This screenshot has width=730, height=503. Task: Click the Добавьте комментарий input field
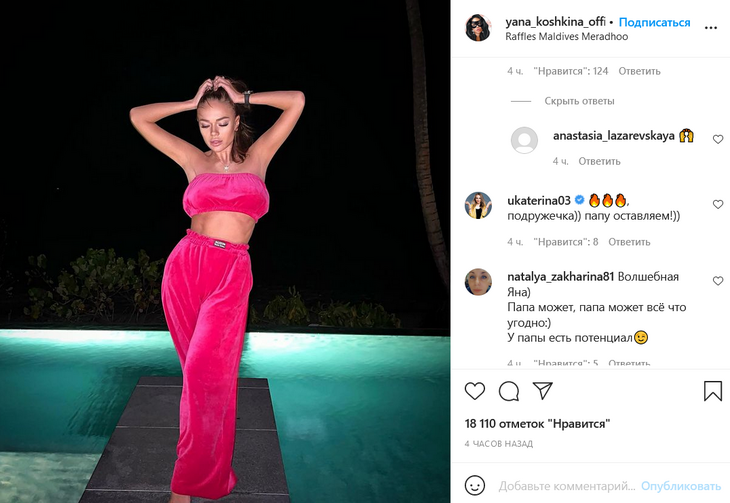tap(567, 486)
